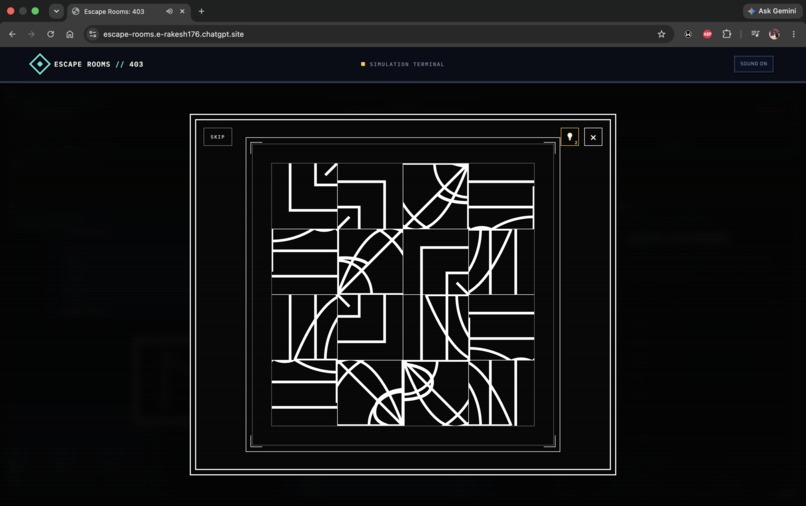The image size is (806, 506).
Task: Click puzzle tile in row two, column one
Action: coord(304,262)
